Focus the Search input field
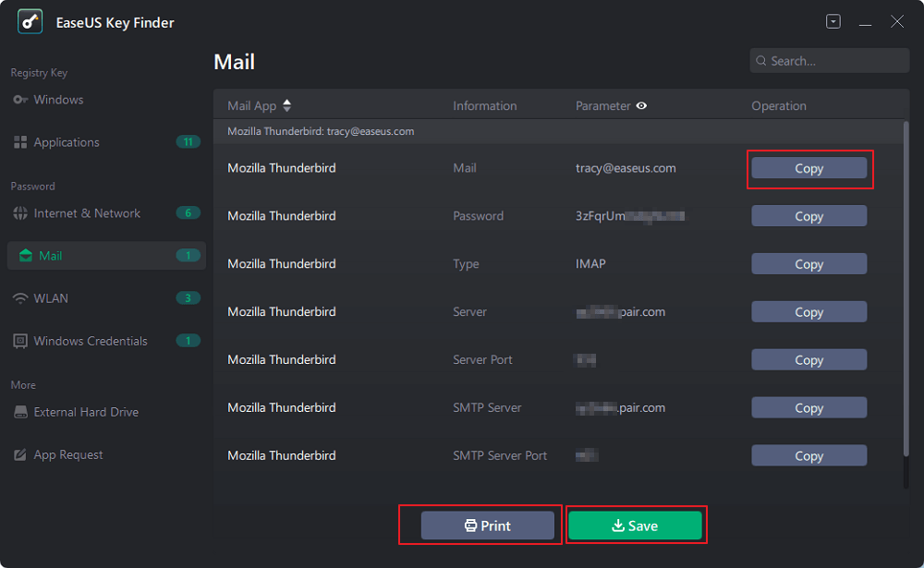The height and width of the screenshot is (568, 924). [829, 61]
